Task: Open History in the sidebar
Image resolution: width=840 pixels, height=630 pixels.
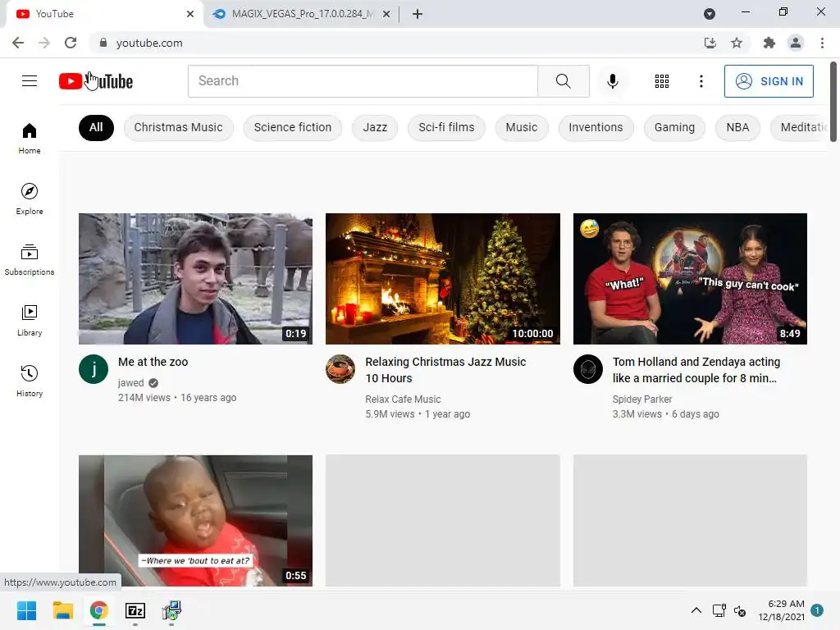Action: pyautogui.click(x=30, y=381)
